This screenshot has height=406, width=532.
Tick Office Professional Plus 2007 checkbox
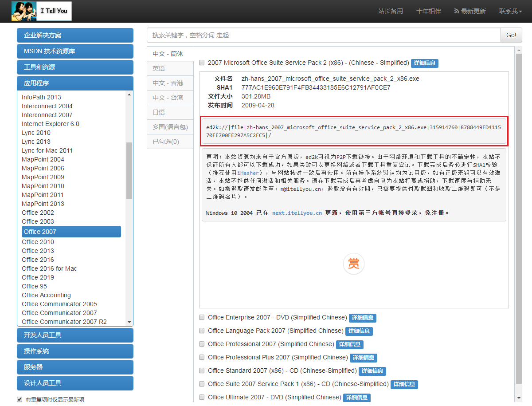coord(202,357)
